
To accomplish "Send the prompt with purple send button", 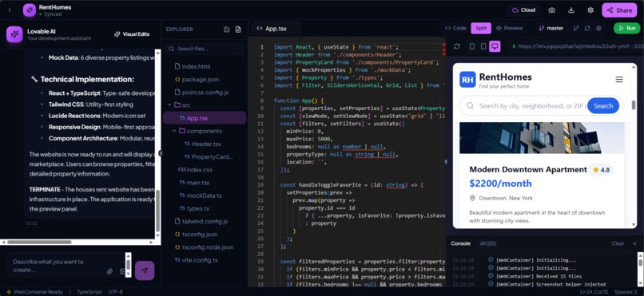I will click(x=145, y=270).
